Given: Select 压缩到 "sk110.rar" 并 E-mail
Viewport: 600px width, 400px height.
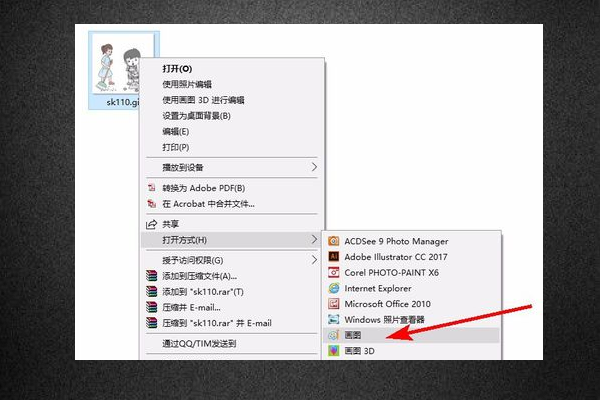Looking at the screenshot, I should (217, 323).
